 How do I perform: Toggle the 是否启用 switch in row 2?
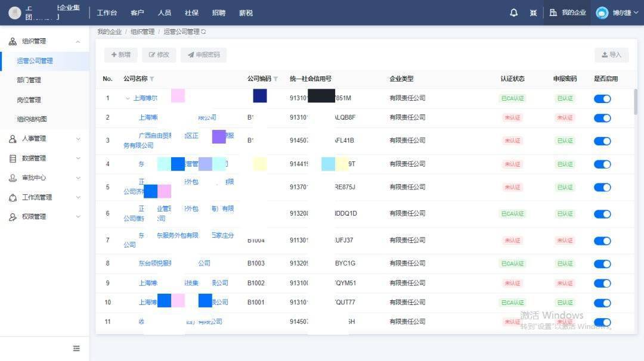click(602, 118)
